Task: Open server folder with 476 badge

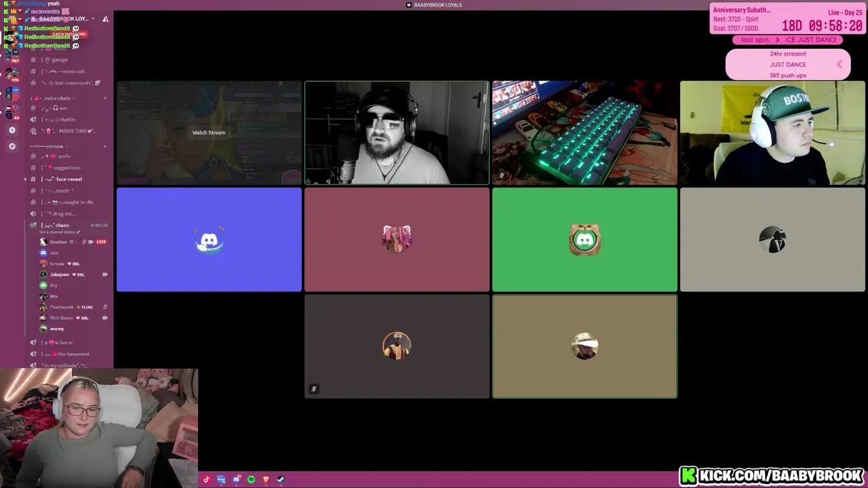Action: [12, 75]
